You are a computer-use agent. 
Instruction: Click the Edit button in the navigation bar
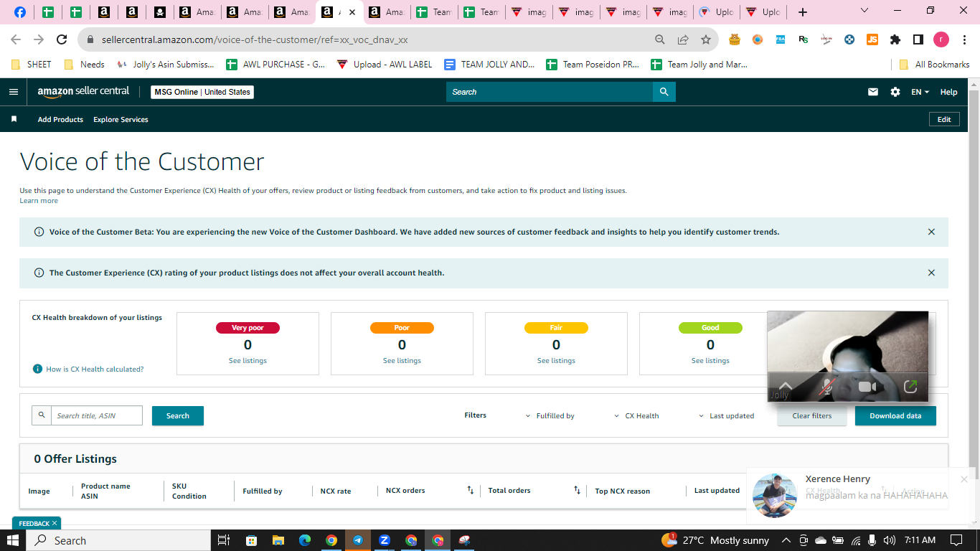click(x=944, y=120)
